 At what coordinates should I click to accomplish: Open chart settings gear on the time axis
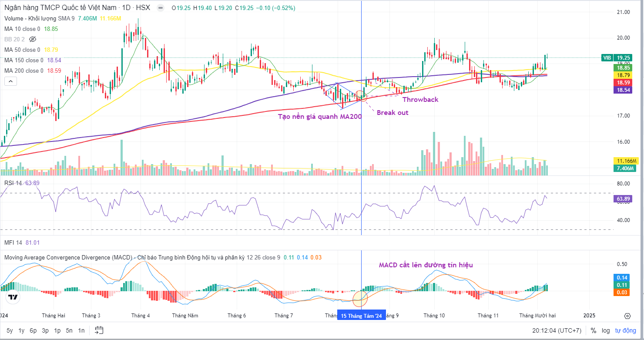click(x=627, y=316)
